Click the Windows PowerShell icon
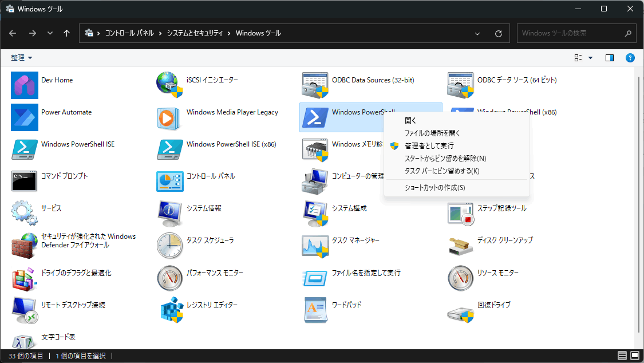This screenshot has width=644, height=363. point(315,117)
